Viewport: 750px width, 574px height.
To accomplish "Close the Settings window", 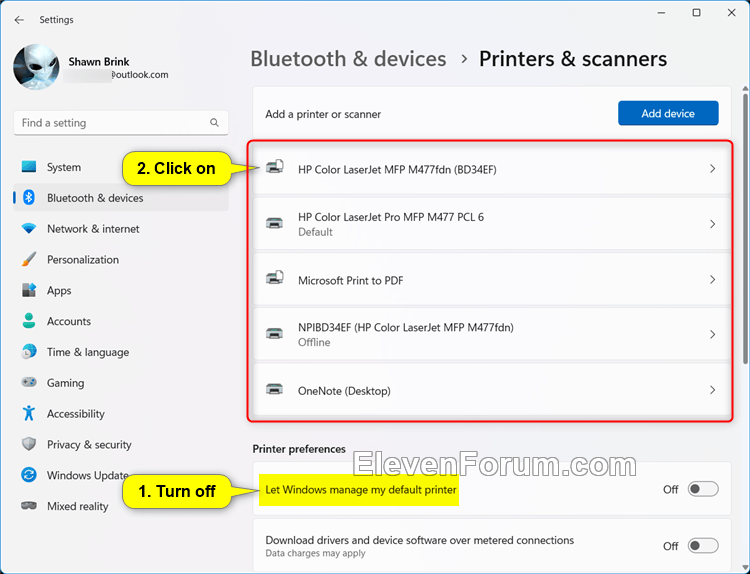I will (x=731, y=13).
